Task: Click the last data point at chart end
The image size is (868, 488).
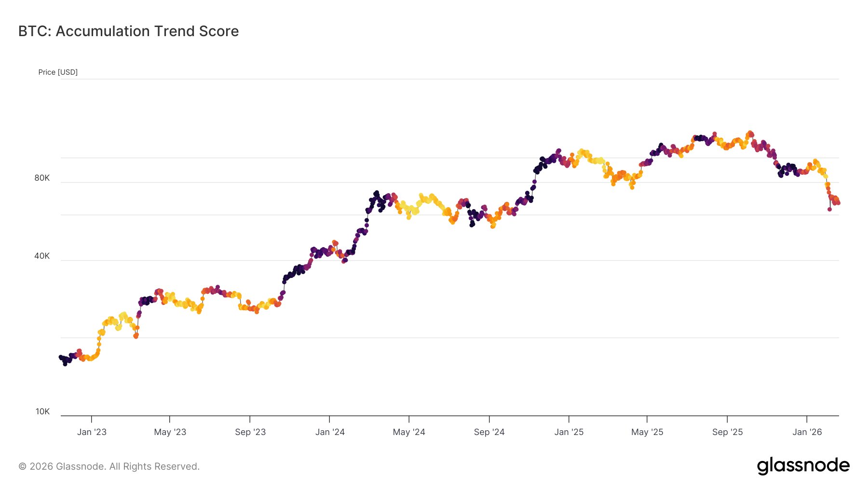Action: [838, 203]
